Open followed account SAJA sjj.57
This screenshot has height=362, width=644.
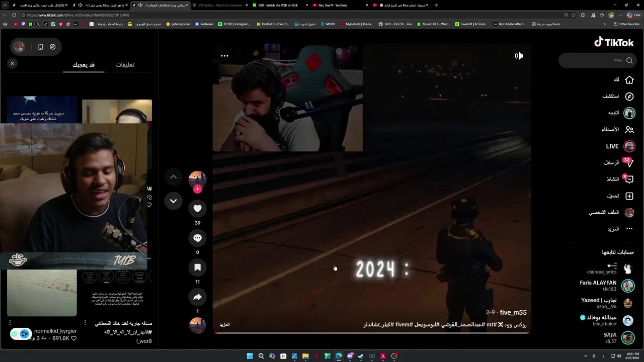(618, 337)
